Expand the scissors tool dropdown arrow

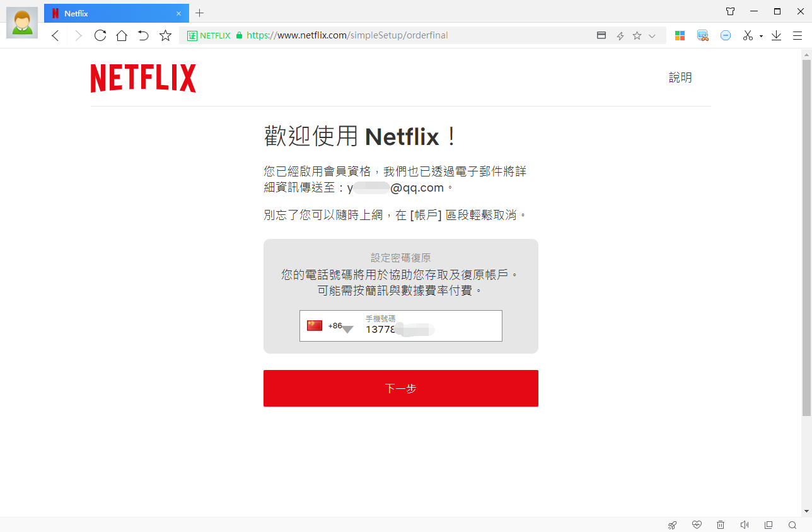[x=761, y=37]
